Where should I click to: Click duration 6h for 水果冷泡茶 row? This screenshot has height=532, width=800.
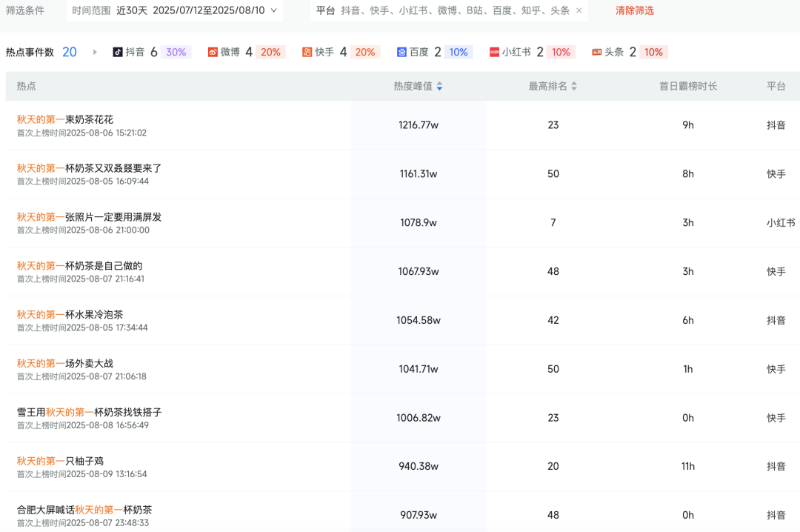tap(687, 320)
